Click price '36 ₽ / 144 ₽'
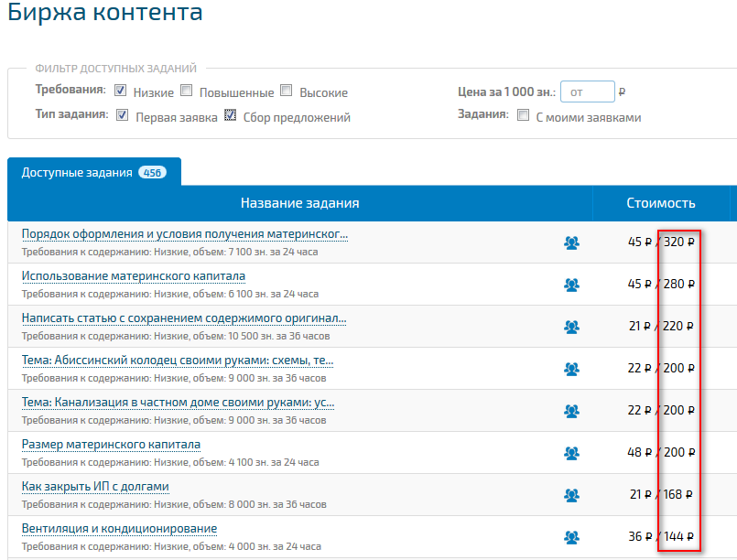Viewport: 737px width, 560px height. 661,536
